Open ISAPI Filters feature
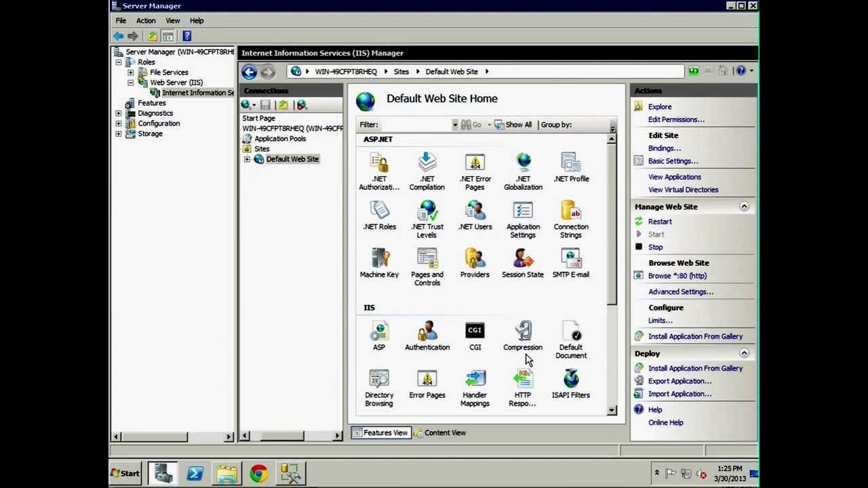This screenshot has height=488, width=868. pyautogui.click(x=571, y=384)
